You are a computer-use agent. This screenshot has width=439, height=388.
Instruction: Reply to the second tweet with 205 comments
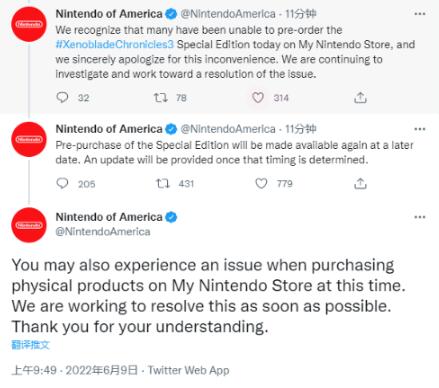pyautogui.click(x=62, y=183)
